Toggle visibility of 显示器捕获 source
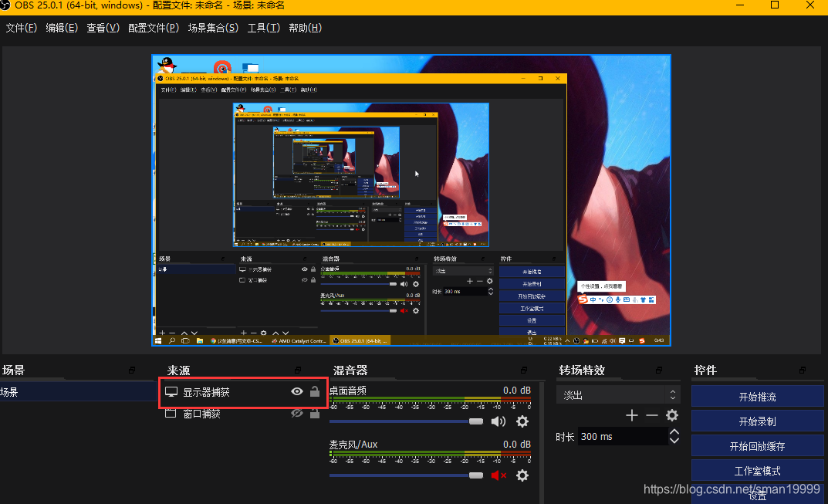 (297, 391)
